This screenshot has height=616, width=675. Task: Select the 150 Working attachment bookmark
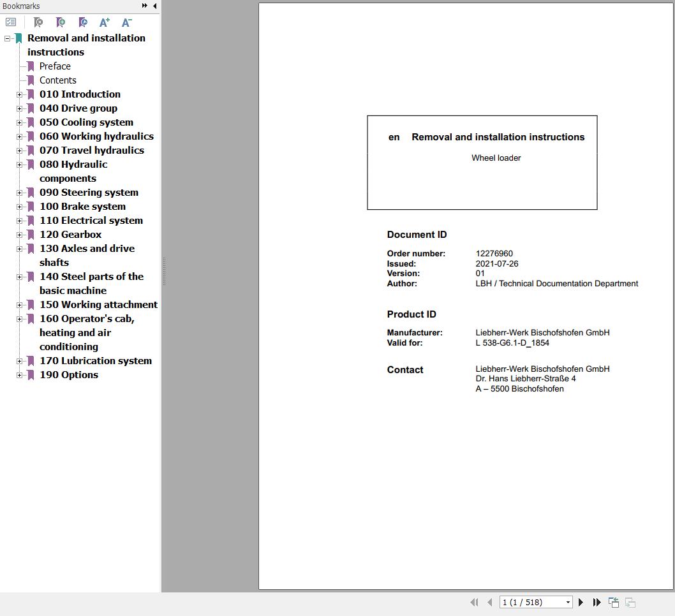pos(99,305)
